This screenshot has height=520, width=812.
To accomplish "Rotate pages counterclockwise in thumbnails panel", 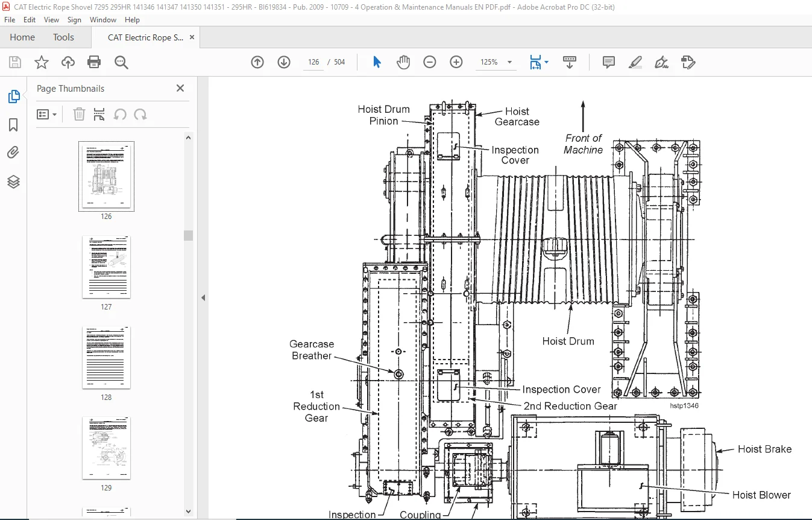I will click(120, 114).
